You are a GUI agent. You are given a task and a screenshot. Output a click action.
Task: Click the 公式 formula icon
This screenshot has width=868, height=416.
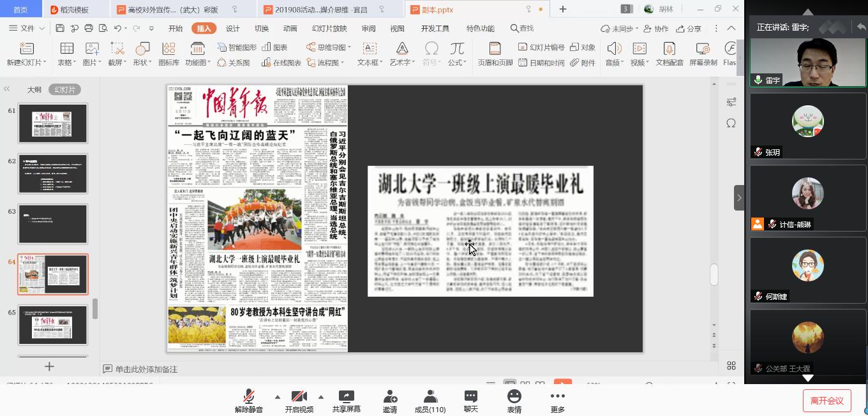[456, 49]
